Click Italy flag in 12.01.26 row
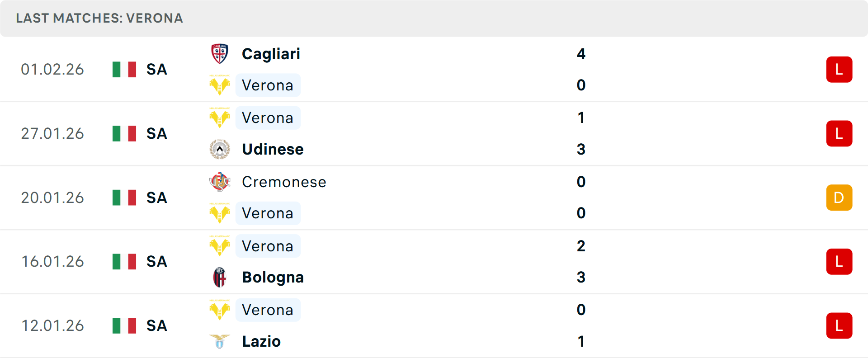 click(124, 325)
